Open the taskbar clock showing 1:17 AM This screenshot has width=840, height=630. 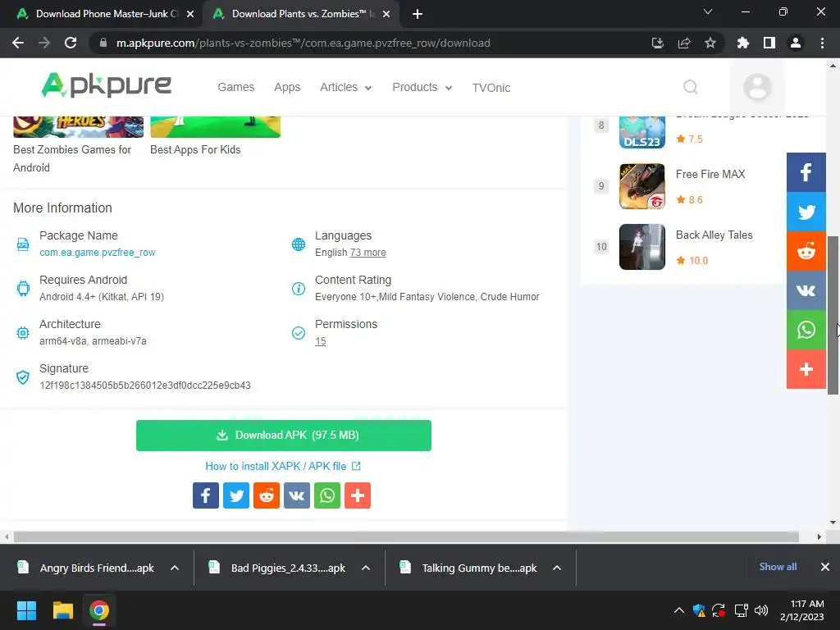pos(802,610)
